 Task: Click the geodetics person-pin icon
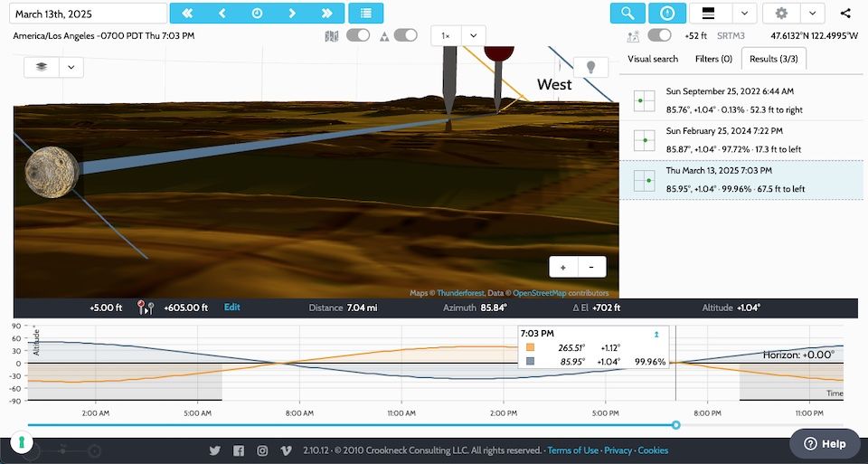point(633,36)
